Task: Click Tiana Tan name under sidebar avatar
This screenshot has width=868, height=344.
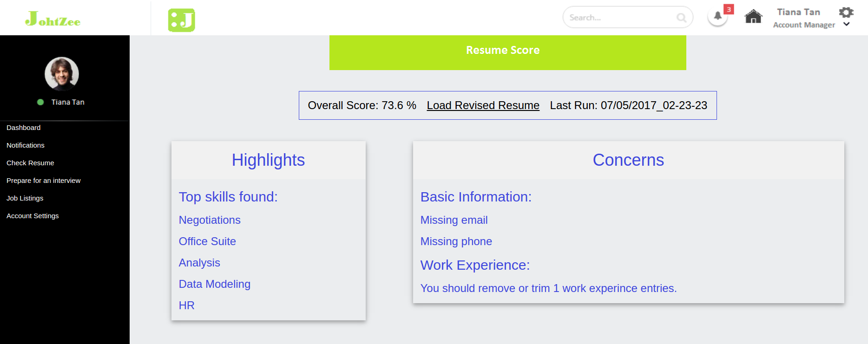Action: [68, 102]
